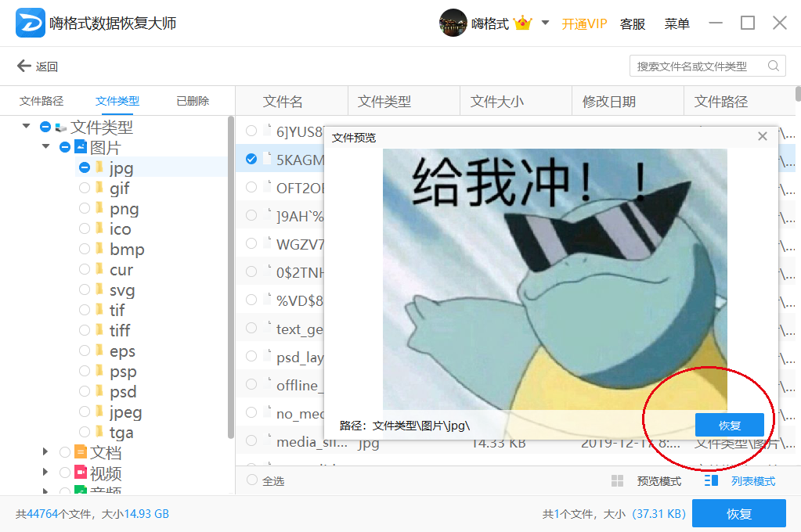The width and height of the screenshot is (801, 532).
Task: Check the 6]YUS8 file row
Action: pos(251,131)
